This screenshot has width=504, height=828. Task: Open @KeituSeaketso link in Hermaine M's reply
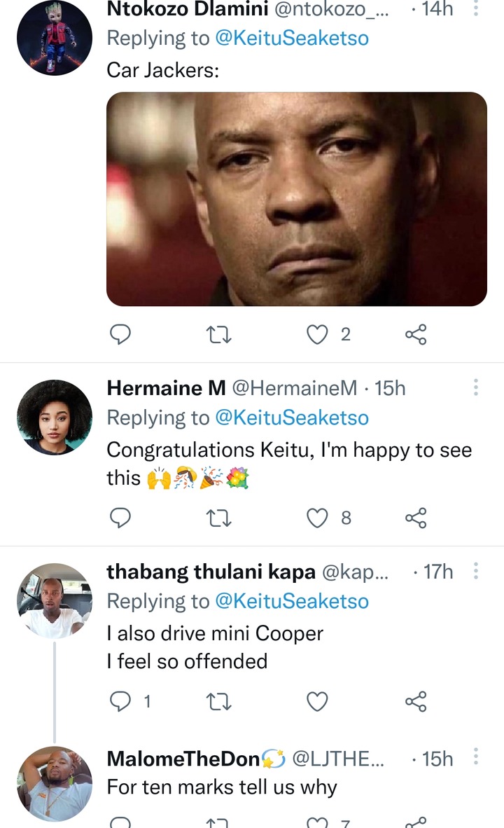[x=292, y=418]
